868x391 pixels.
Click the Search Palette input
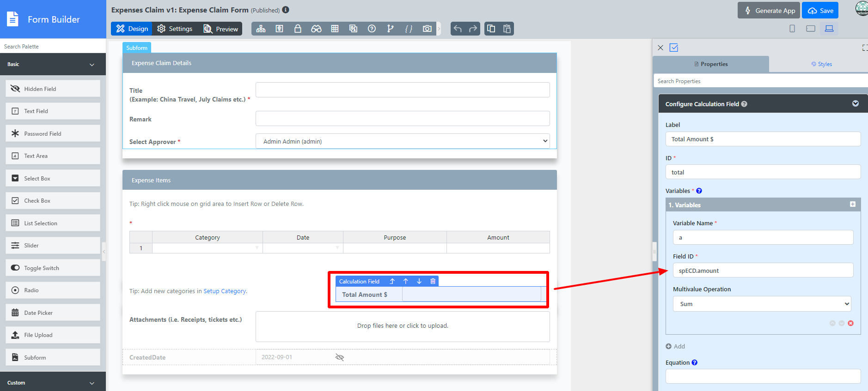coord(53,46)
